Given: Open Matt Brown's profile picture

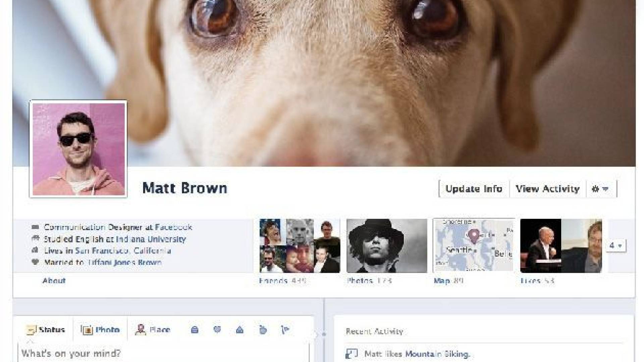Looking at the screenshot, I should [78, 149].
